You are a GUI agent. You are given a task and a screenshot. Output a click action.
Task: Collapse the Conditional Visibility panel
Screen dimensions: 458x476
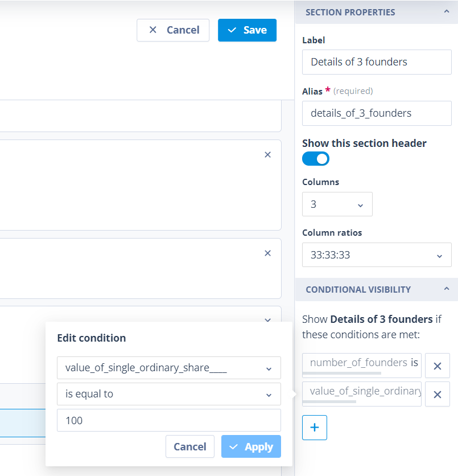(x=447, y=289)
